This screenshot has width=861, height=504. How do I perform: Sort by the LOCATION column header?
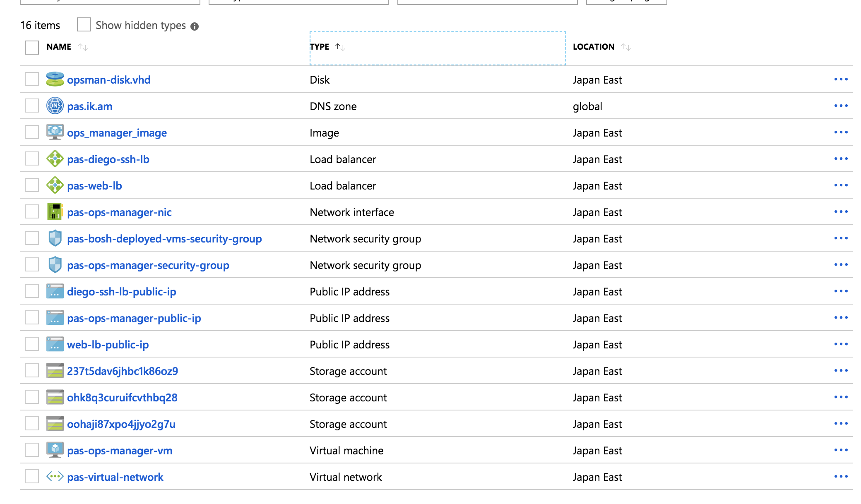point(594,47)
